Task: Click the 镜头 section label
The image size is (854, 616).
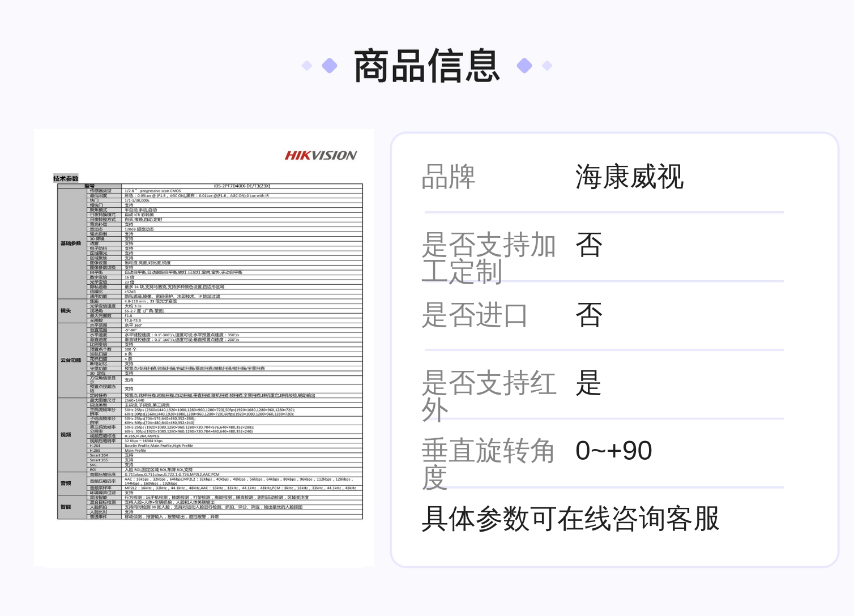Action: [66, 311]
